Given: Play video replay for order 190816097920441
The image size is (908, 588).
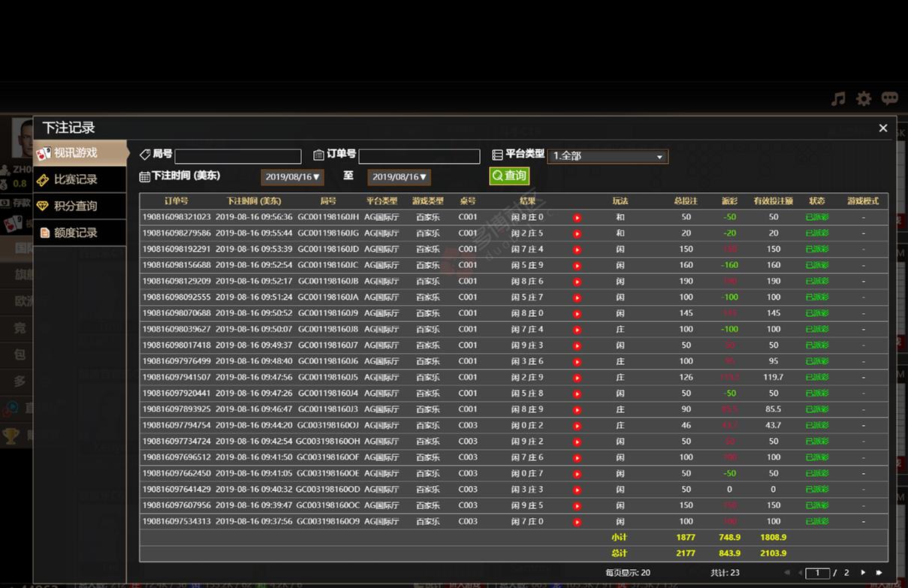Looking at the screenshot, I should (577, 394).
